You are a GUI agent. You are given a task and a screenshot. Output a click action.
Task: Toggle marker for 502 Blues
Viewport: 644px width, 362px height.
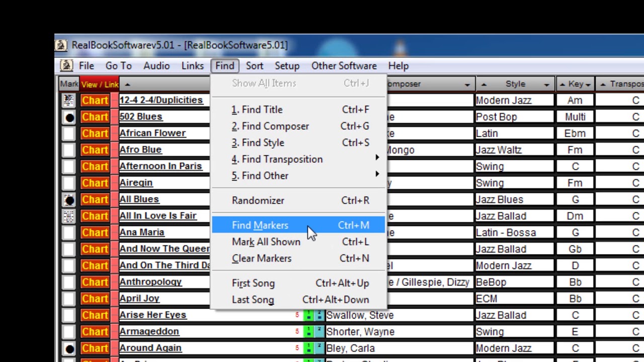click(x=69, y=117)
